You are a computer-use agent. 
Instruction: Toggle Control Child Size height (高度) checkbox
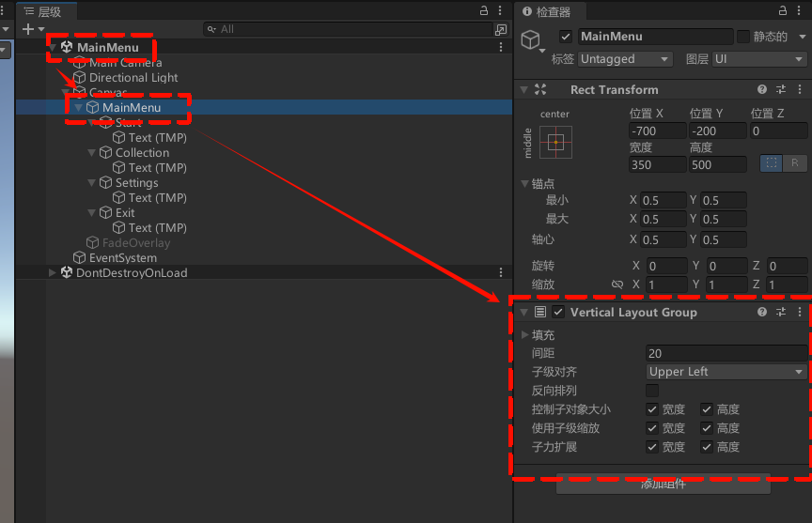coord(707,409)
